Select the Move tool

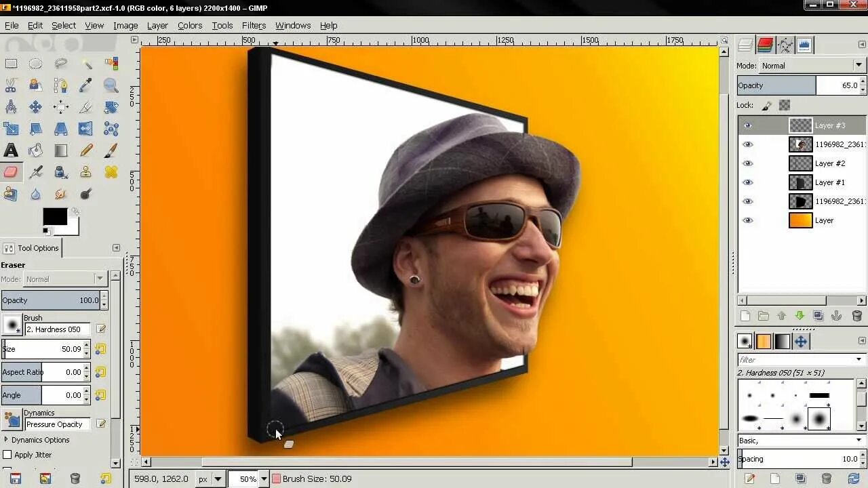coord(35,107)
